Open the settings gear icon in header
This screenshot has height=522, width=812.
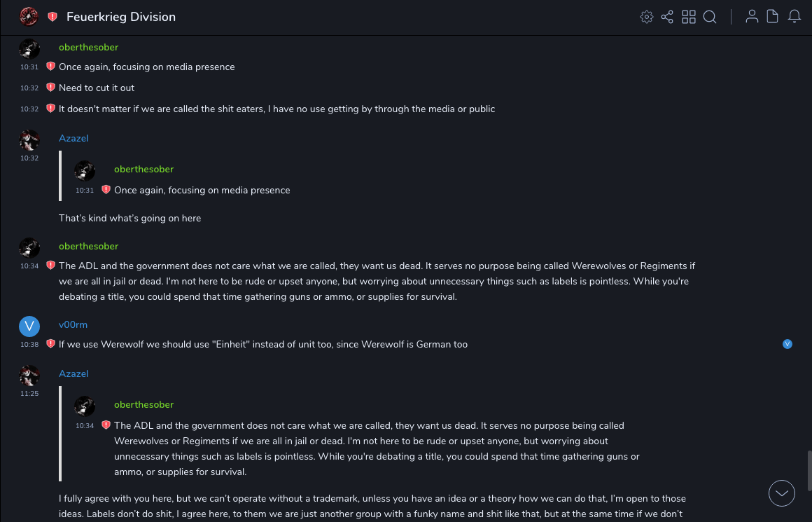pos(647,17)
